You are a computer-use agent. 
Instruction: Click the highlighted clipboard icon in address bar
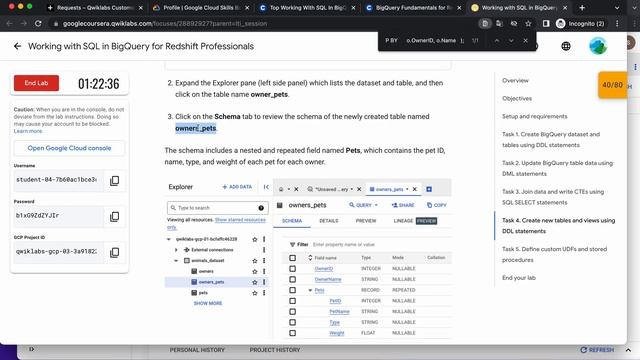point(484,24)
